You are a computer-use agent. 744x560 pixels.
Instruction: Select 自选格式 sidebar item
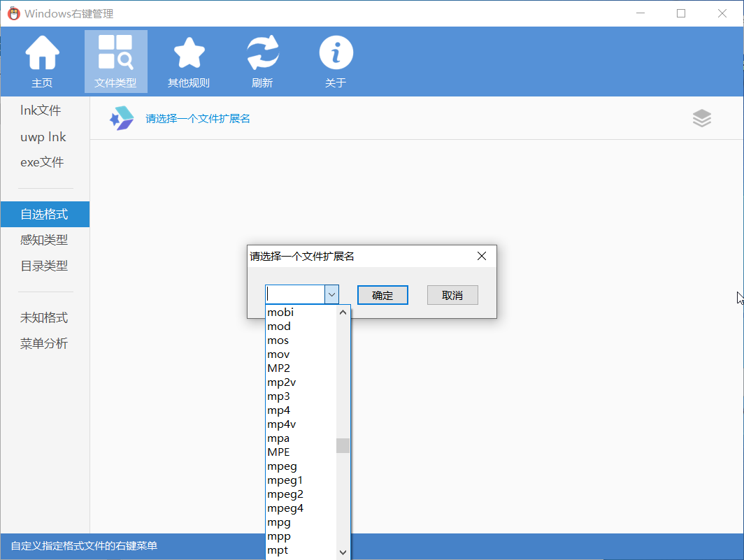coord(45,214)
